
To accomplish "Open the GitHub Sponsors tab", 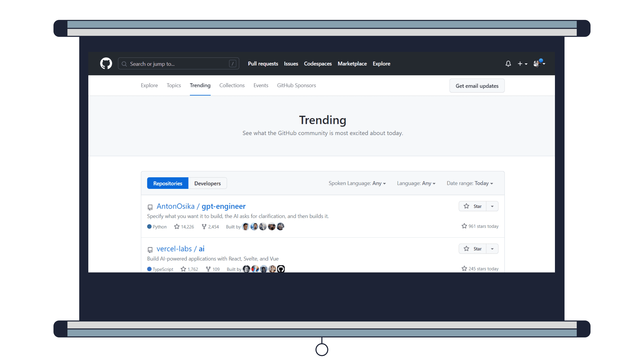I will (x=296, y=85).
